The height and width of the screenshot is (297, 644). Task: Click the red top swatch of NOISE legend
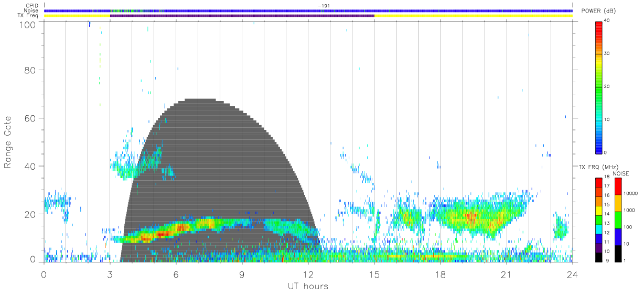point(617,186)
